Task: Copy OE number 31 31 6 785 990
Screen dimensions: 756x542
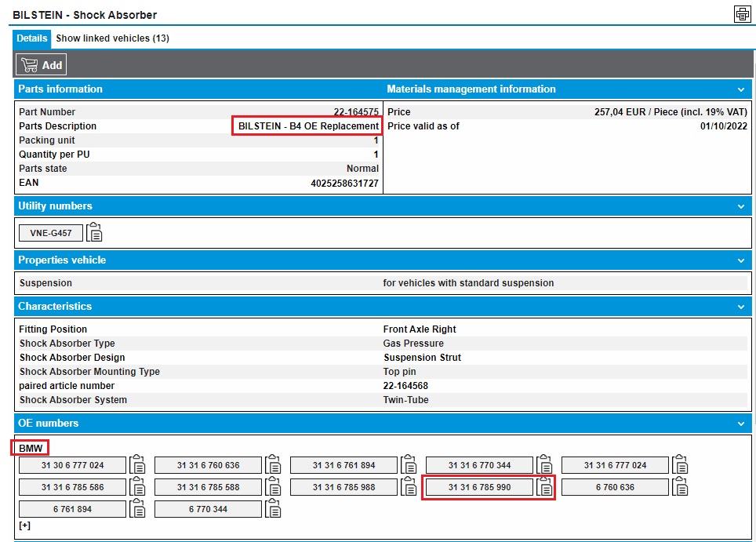Action: coord(545,486)
